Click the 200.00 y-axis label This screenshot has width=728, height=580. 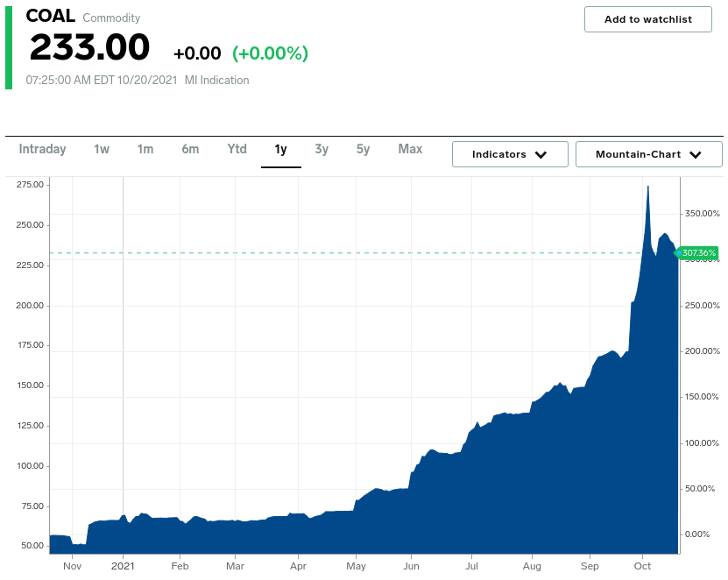coord(30,306)
